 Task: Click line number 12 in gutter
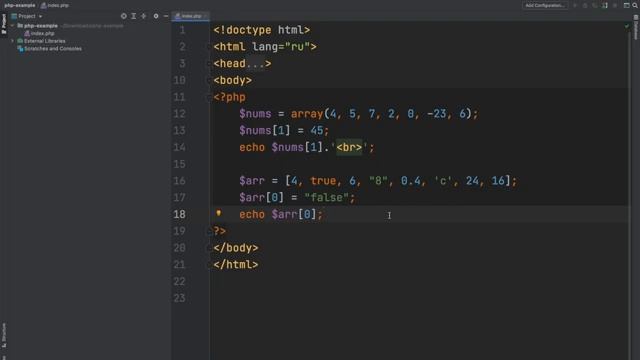[x=180, y=113]
